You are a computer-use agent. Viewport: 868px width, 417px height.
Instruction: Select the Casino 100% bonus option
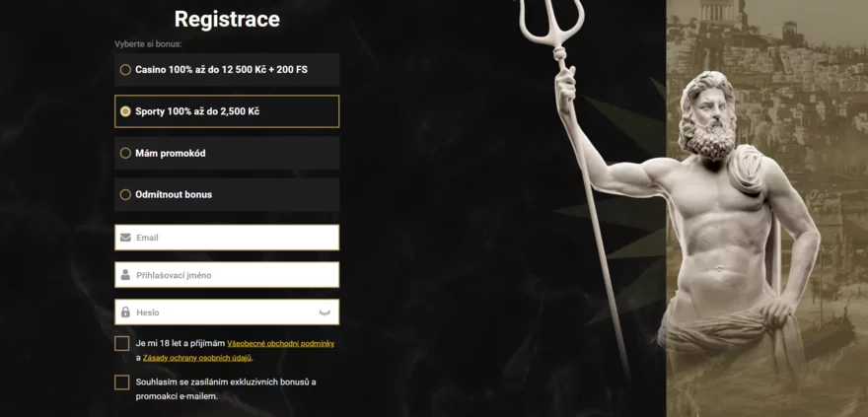(x=227, y=70)
